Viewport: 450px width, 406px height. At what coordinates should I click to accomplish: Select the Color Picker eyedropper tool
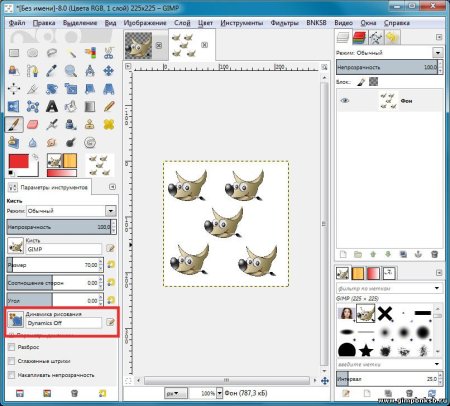coord(52,71)
